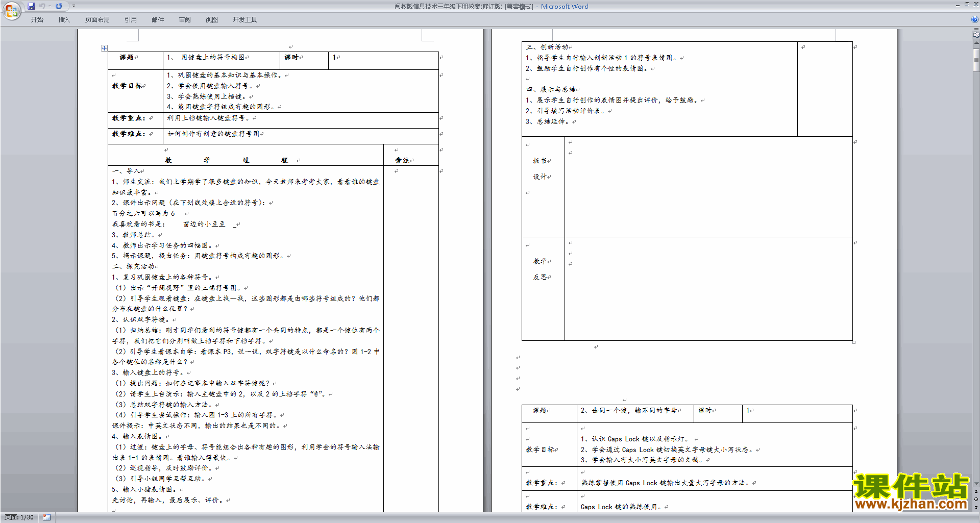Click text '如何创作有创意的键盘符号图'
The image size is (980, 523).
coord(213,134)
